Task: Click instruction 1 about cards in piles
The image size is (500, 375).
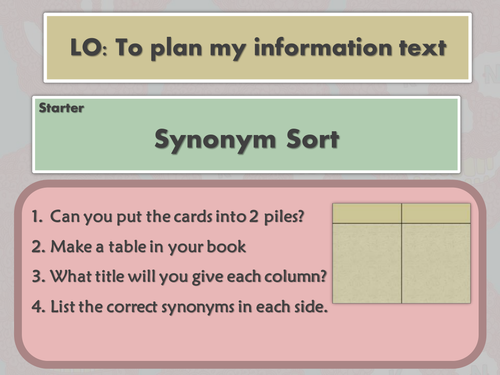Action: pyautogui.click(x=168, y=217)
